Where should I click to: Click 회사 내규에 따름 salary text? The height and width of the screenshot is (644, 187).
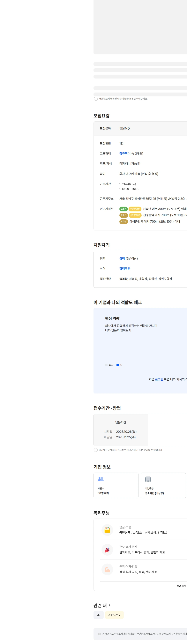(139, 174)
